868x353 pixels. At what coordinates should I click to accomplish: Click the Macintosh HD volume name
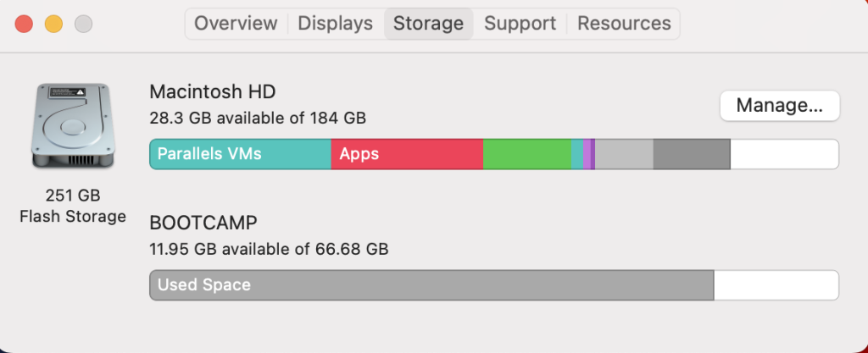(x=213, y=91)
